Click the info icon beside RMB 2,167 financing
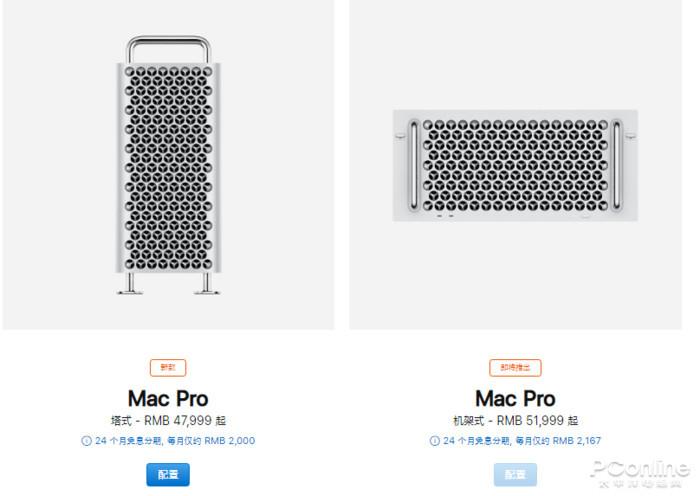This screenshot has height=496, width=700. (434, 441)
